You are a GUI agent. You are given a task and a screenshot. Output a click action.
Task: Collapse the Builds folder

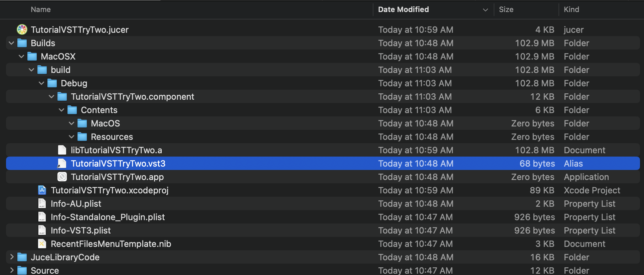tap(12, 43)
